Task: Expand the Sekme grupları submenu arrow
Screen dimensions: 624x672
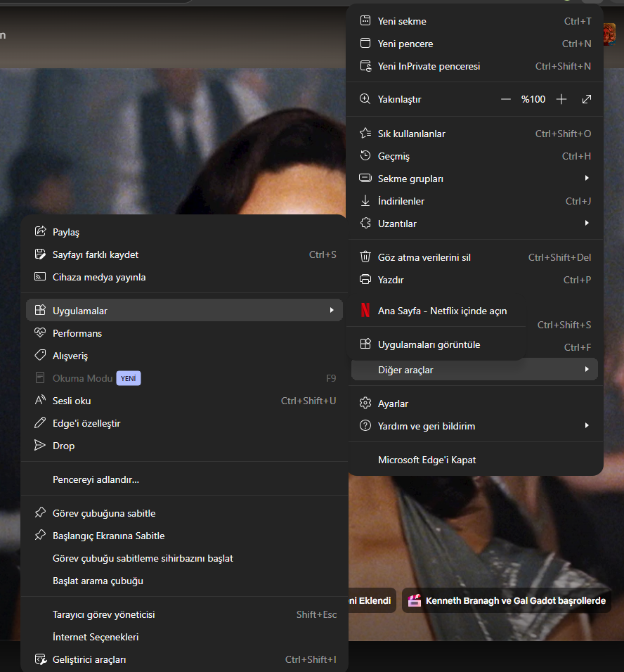Action: pos(587,178)
